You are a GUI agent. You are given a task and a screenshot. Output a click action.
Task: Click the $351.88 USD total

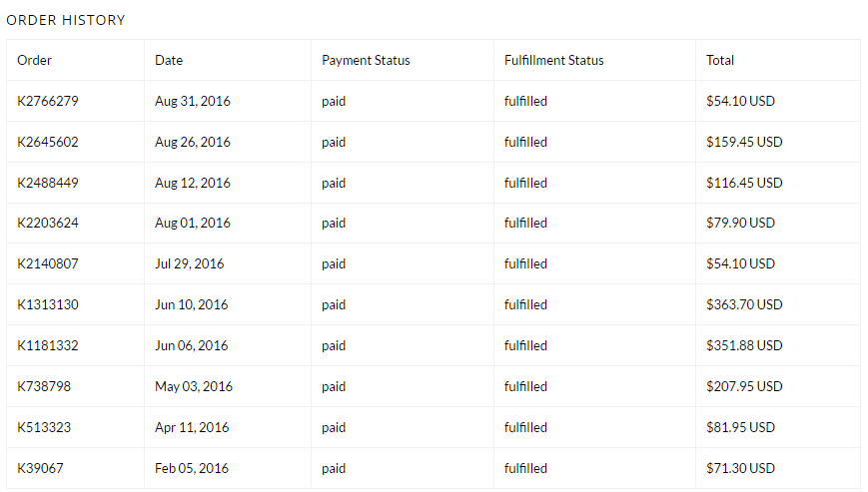[x=744, y=345]
